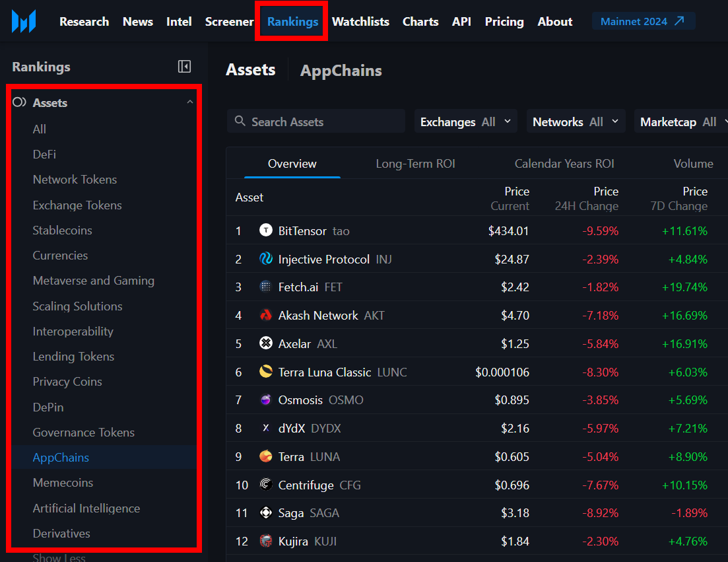728x562 pixels.
Task: Click the Kujira token icon
Action: click(266, 542)
